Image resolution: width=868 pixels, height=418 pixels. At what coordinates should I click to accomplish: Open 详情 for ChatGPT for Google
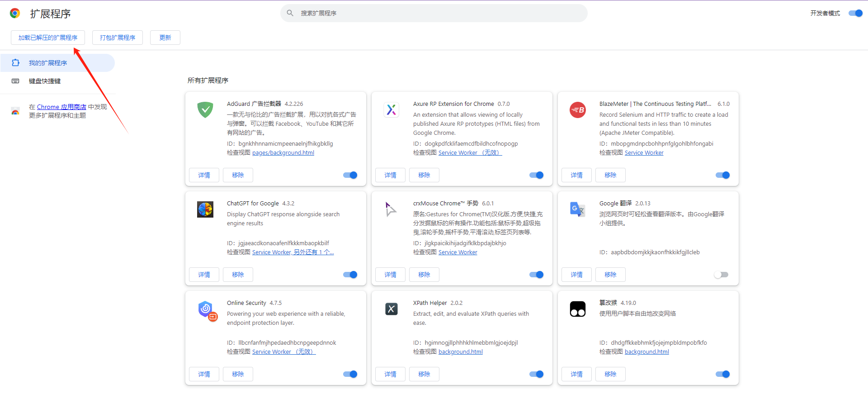tap(204, 275)
